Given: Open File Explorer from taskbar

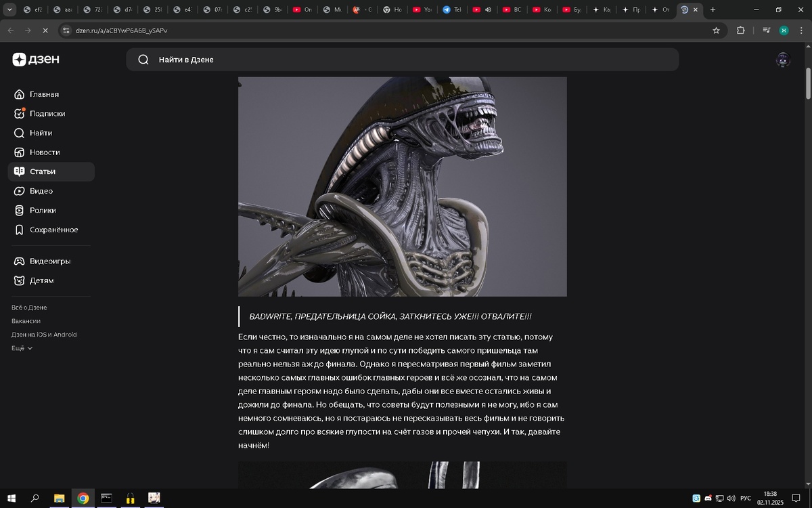Looking at the screenshot, I should click(x=59, y=498).
